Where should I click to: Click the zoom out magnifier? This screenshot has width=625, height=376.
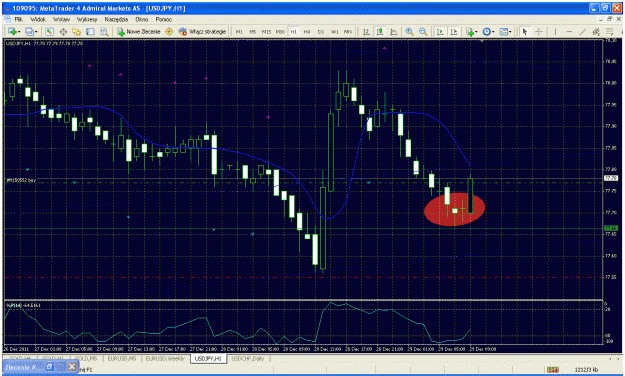pos(423,31)
